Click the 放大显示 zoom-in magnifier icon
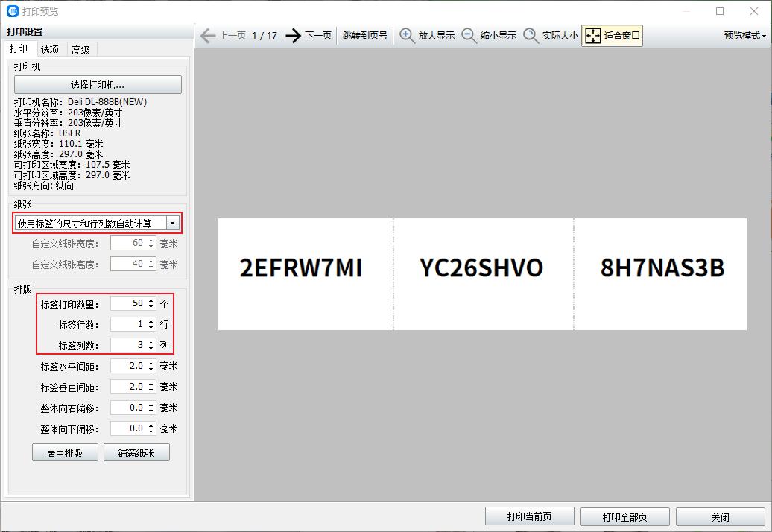The height and width of the screenshot is (532, 772). click(406, 35)
